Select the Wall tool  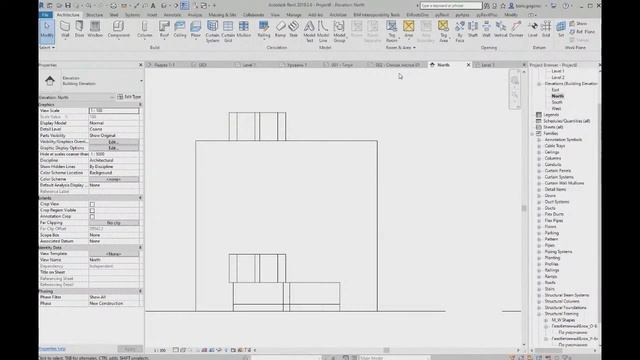click(65, 30)
